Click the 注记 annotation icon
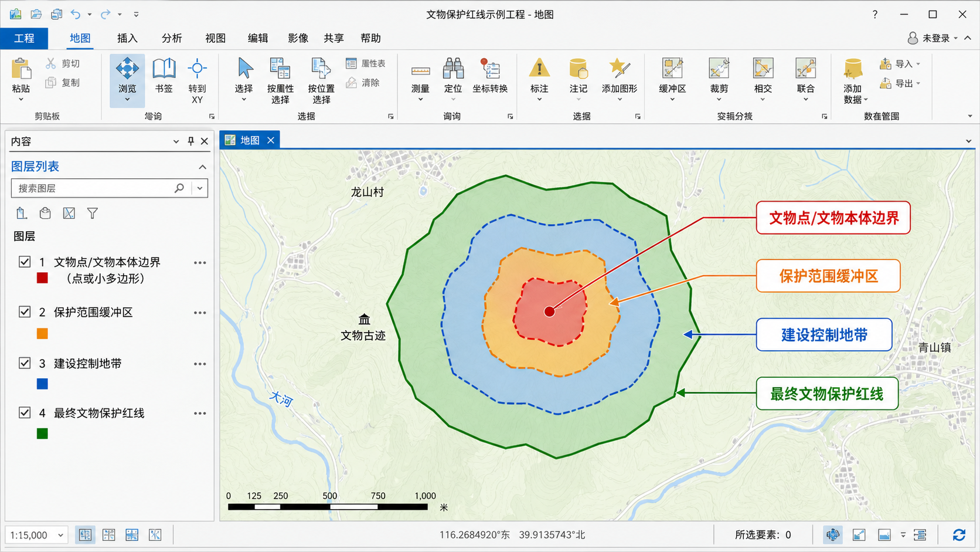Screen dimensions: 980x552 point(579,68)
